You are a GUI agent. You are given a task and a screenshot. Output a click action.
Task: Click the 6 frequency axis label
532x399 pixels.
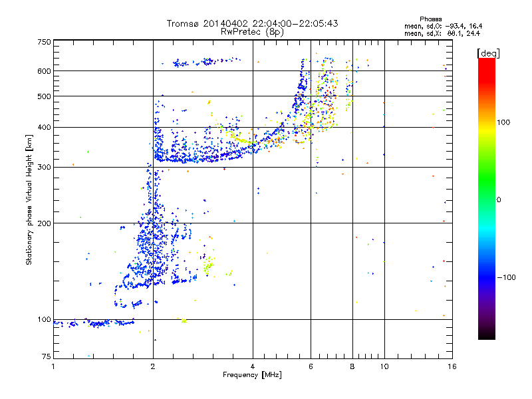311,366
